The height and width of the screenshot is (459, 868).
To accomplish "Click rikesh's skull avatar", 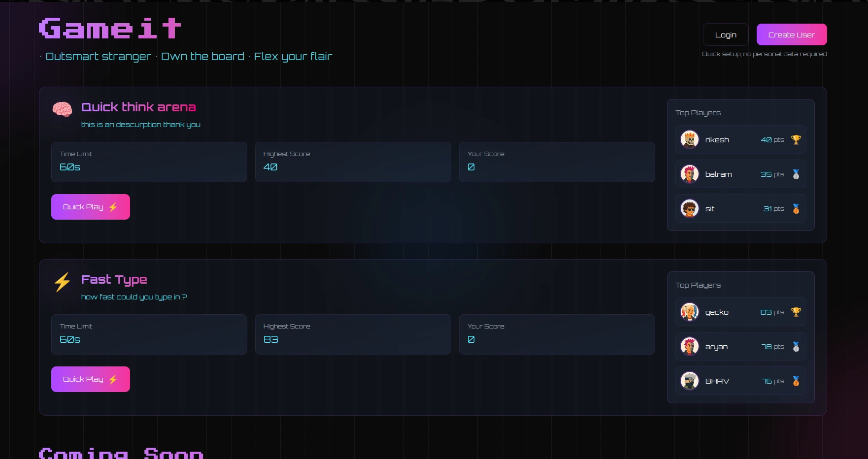I will click(689, 140).
